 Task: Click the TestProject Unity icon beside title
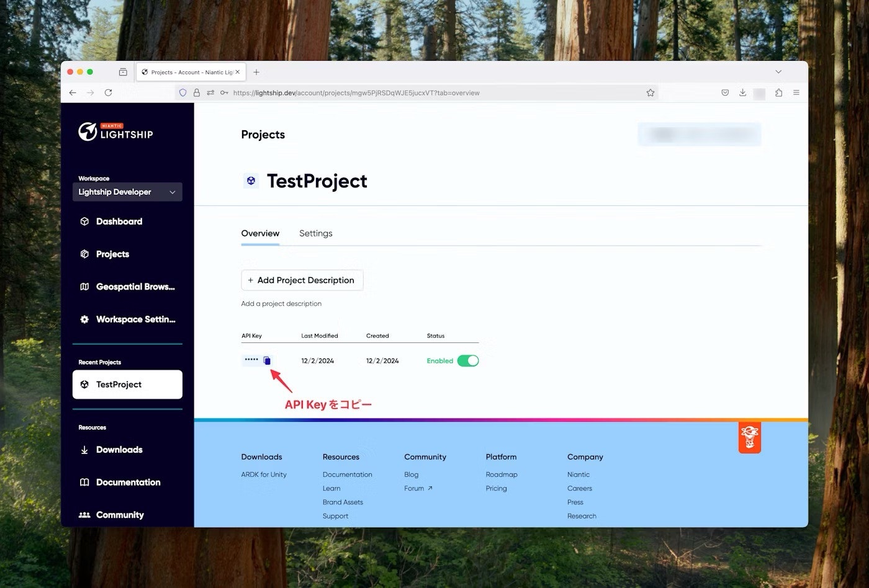[251, 181]
